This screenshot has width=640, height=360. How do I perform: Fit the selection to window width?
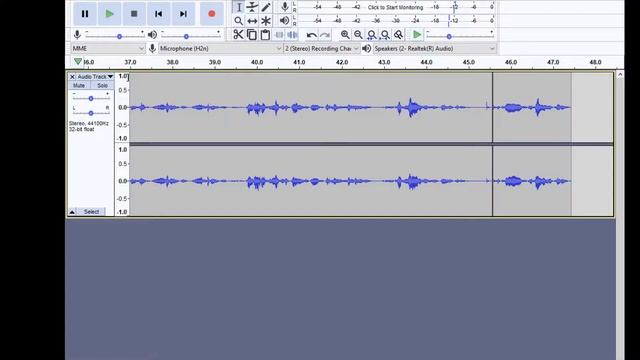click(371, 35)
